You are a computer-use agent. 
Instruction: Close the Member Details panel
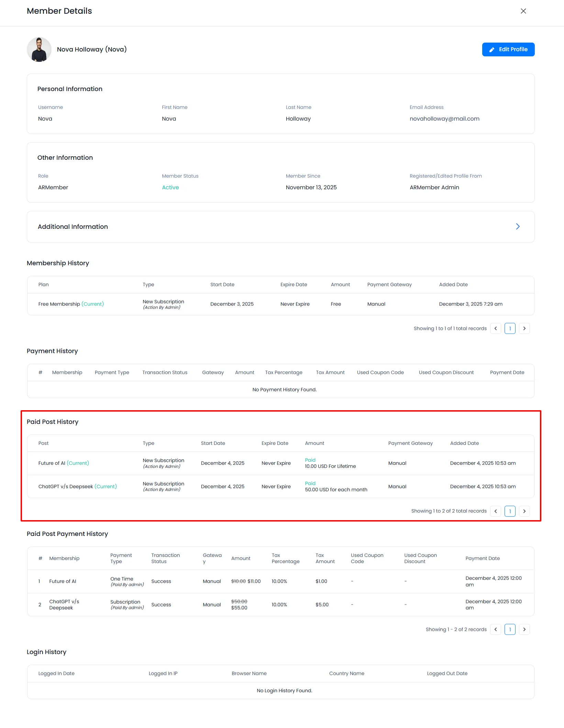point(523,11)
